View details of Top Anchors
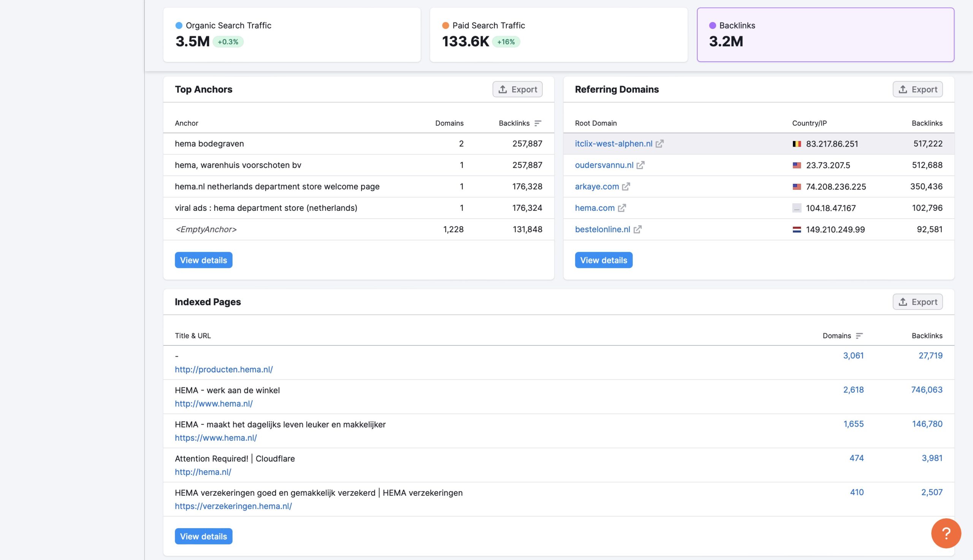973x560 pixels. click(203, 260)
